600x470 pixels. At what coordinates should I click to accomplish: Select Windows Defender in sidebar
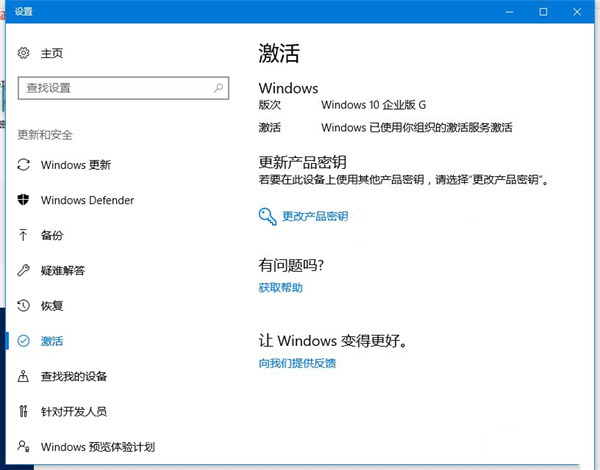click(87, 200)
